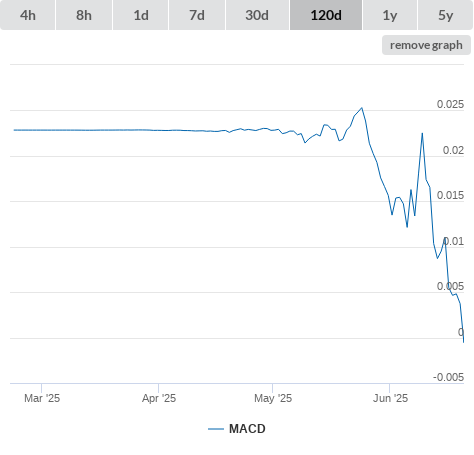
Task: Choose the 1d range tab
Action: [141, 15]
